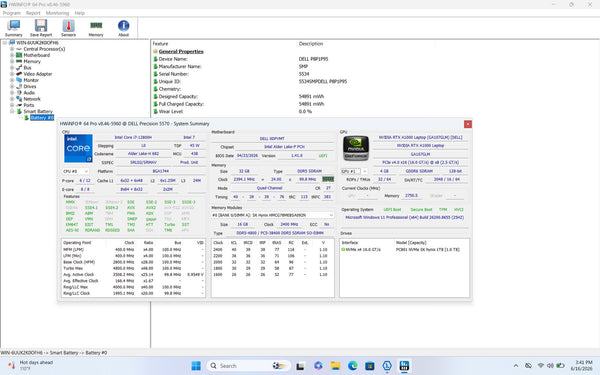This screenshot has height=375, width=600.
Task: Click the taskbar Search box
Action: coord(249,366)
